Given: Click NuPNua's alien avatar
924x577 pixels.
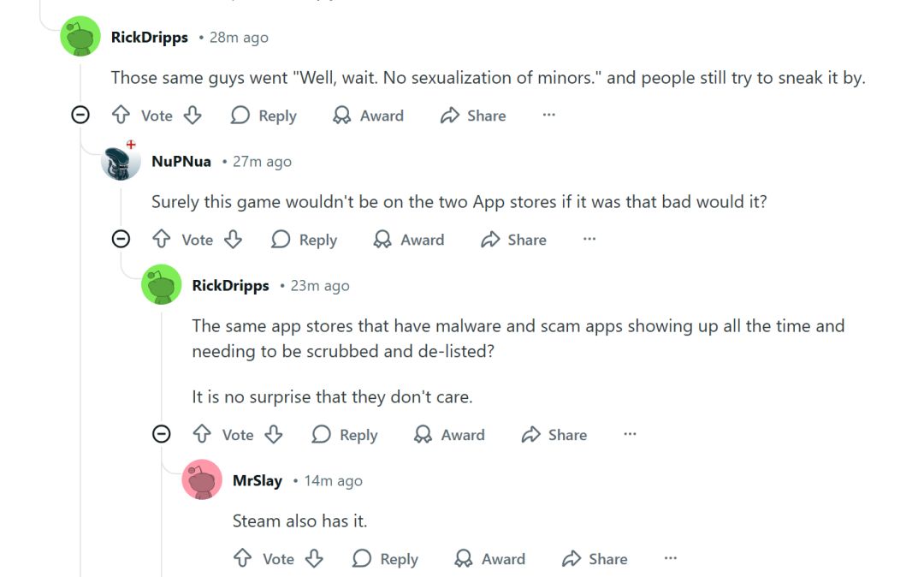Looking at the screenshot, I should (x=121, y=161).
